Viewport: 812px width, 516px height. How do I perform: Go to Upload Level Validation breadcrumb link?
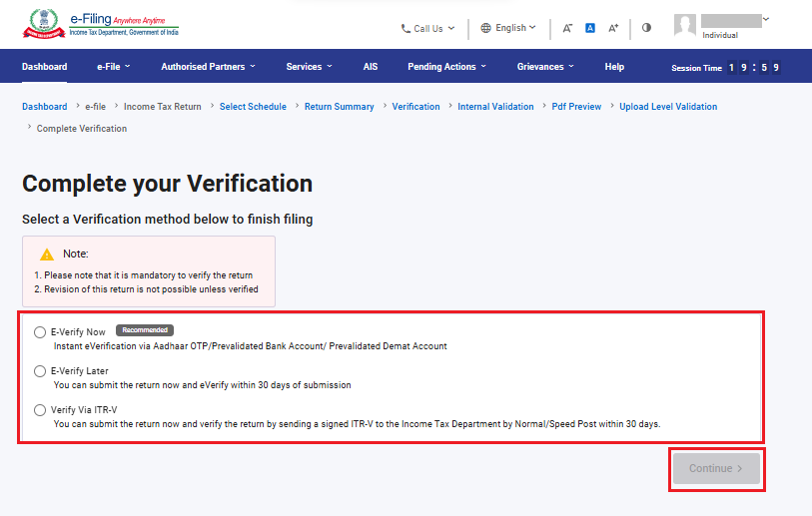[x=668, y=107]
